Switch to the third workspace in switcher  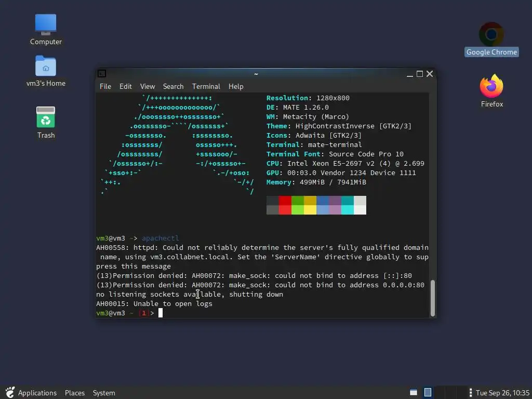(x=450, y=393)
